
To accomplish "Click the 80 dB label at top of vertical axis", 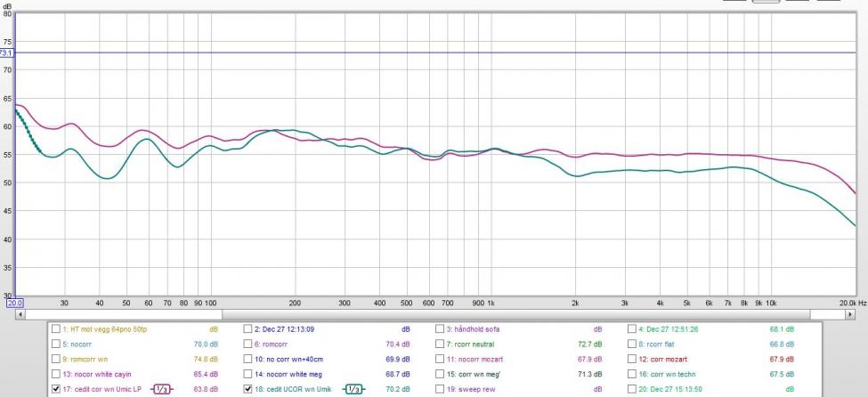I will pos(7,13).
